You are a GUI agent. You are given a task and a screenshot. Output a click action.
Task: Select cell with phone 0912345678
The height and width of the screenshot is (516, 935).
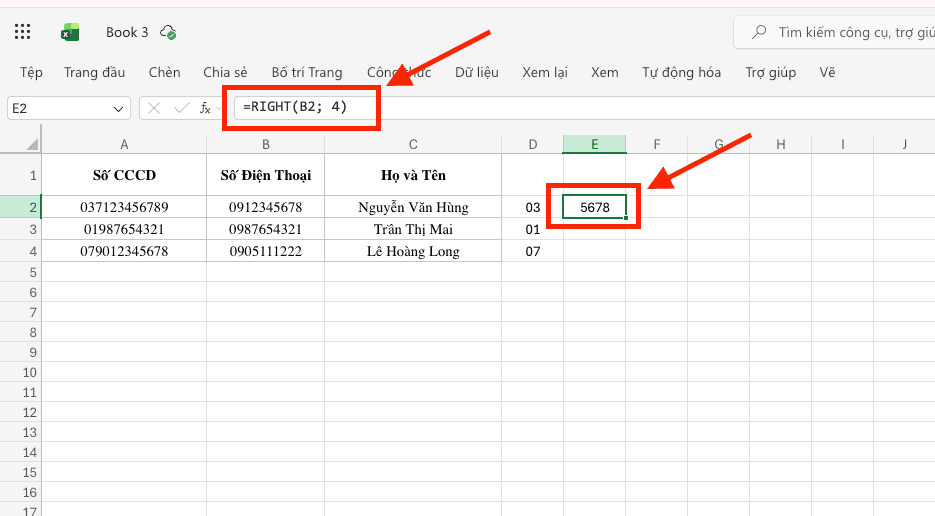(x=265, y=207)
